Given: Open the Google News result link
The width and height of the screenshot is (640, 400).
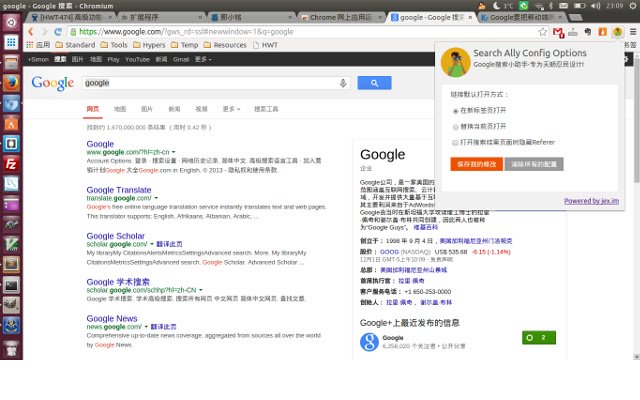Looking at the screenshot, I should pos(112,318).
